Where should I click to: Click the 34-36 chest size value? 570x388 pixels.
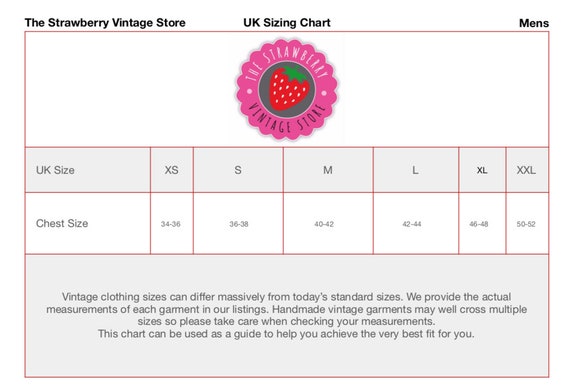[171, 224]
